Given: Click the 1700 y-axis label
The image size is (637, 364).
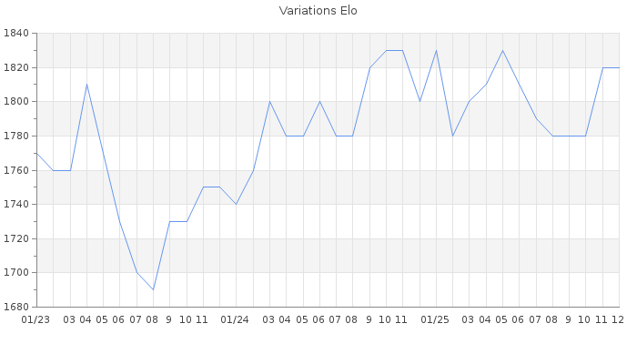Looking at the screenshot, I should pos(16,273).
